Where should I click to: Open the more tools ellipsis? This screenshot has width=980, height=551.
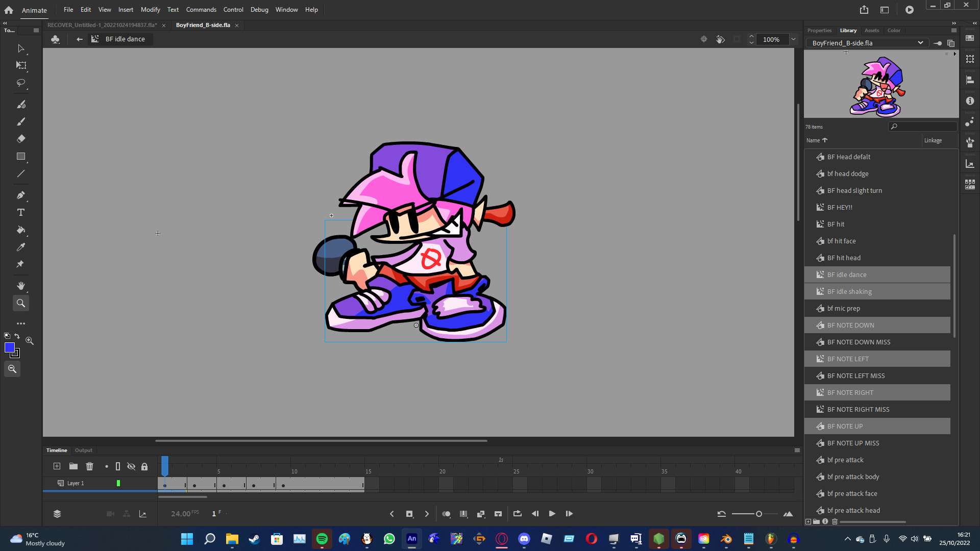pos(21,323)
